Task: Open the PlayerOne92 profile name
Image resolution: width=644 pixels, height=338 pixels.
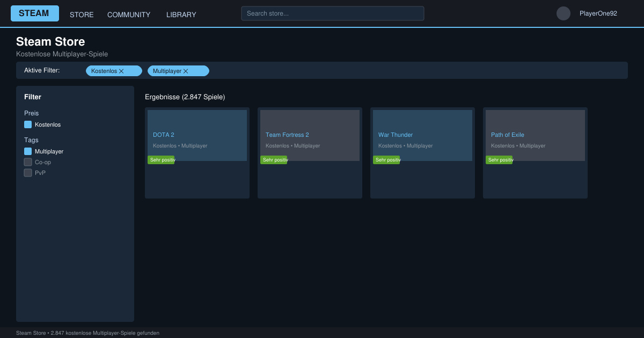Action: (x=598, y=13)
